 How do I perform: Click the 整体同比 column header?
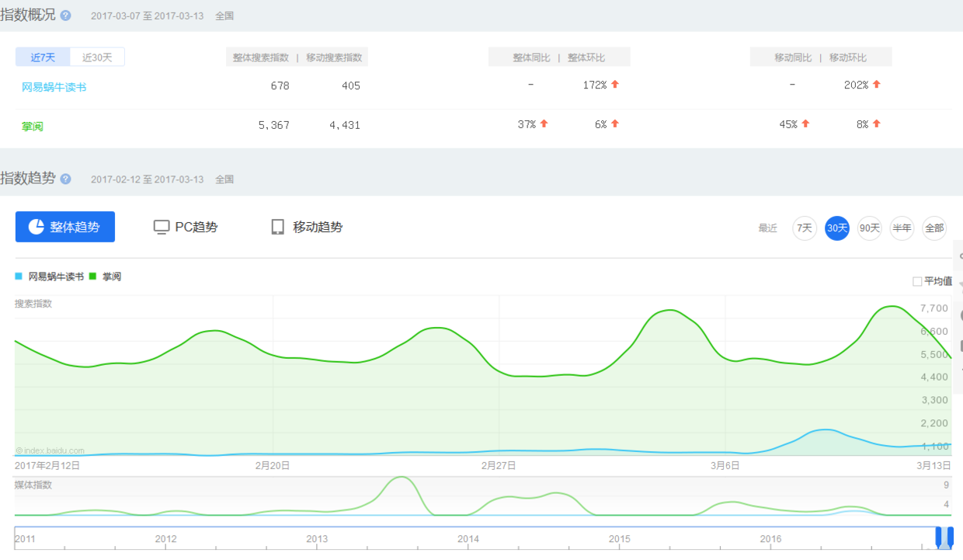(x=532, y=57)
